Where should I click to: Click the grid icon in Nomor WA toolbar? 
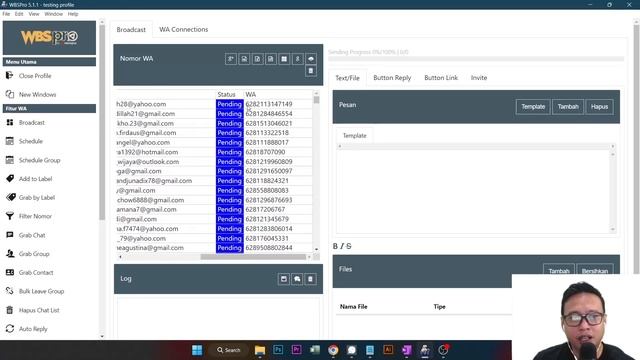(284, 59)
